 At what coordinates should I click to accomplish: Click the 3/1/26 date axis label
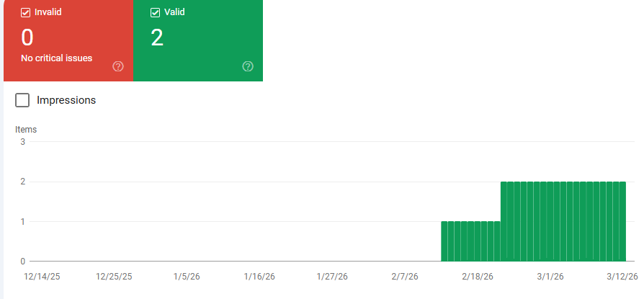550,277
